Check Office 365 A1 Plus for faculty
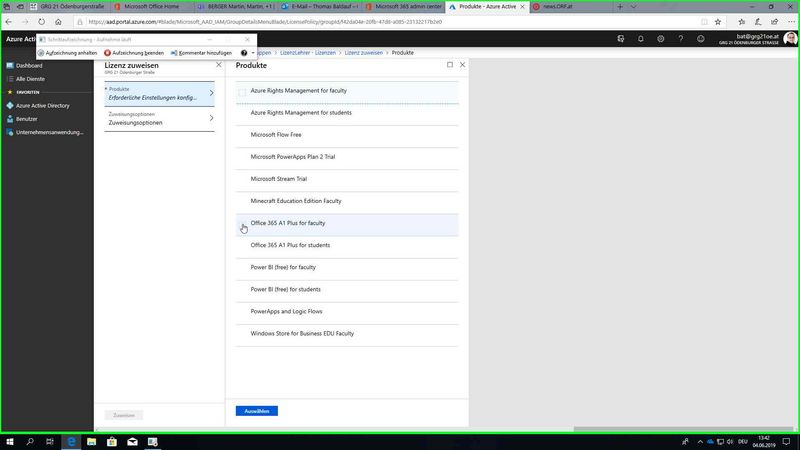The width and height of the screenshot is (800, 450). pyautogui.click(x=242, y=224)
